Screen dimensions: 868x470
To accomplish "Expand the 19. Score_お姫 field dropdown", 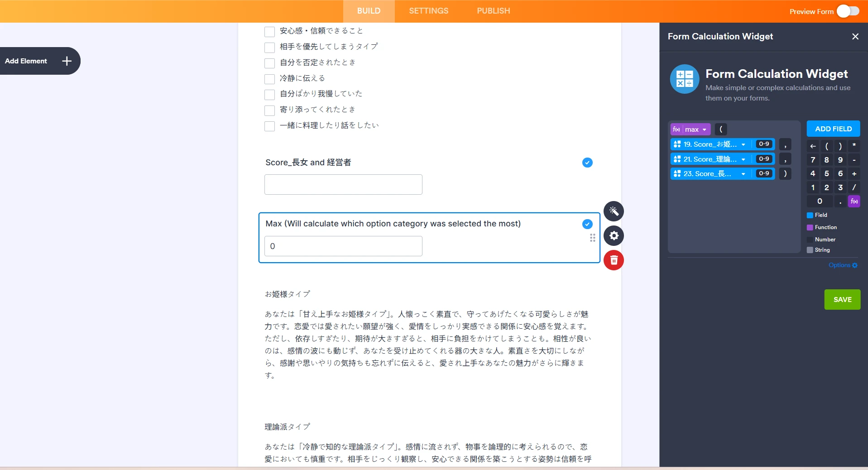I will click(743, 144).
